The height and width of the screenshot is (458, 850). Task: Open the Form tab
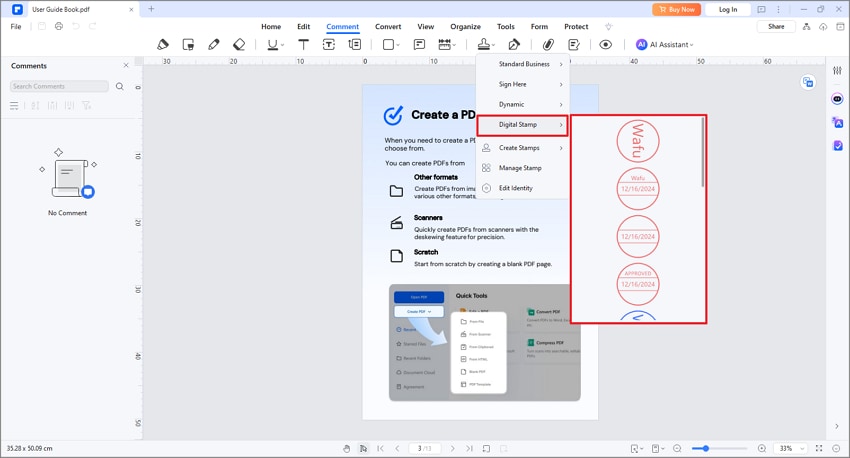click(539, 27)
